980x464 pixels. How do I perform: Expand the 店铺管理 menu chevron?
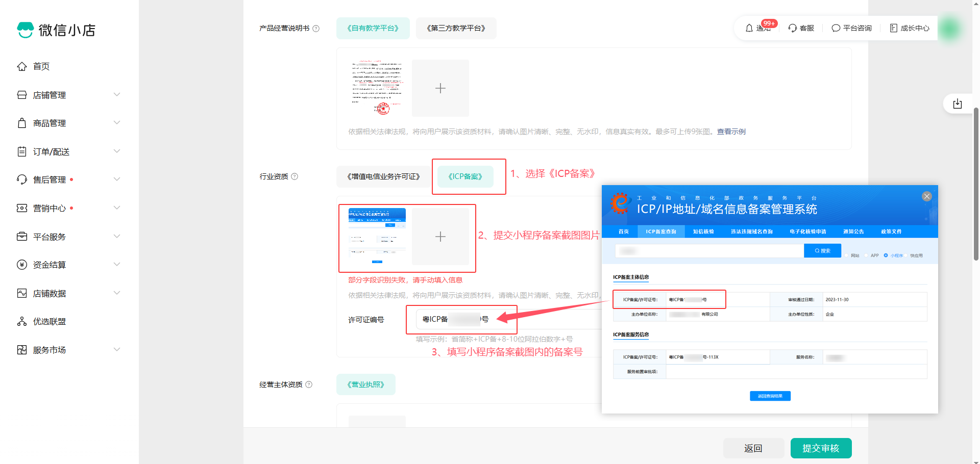coord(117,94)
